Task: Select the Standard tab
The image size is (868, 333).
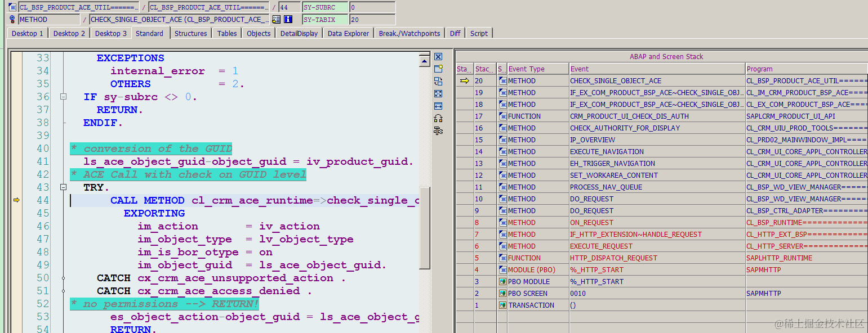Action: tap(150, 33)
